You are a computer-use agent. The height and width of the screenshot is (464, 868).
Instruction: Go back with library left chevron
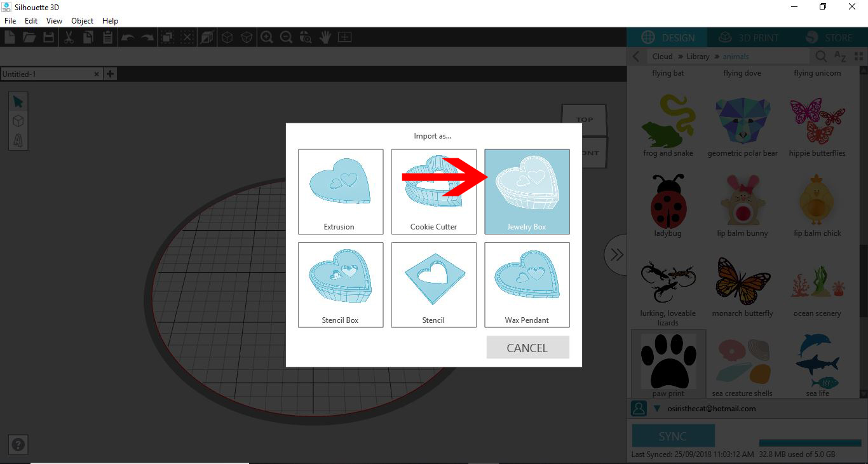point(636,57)
